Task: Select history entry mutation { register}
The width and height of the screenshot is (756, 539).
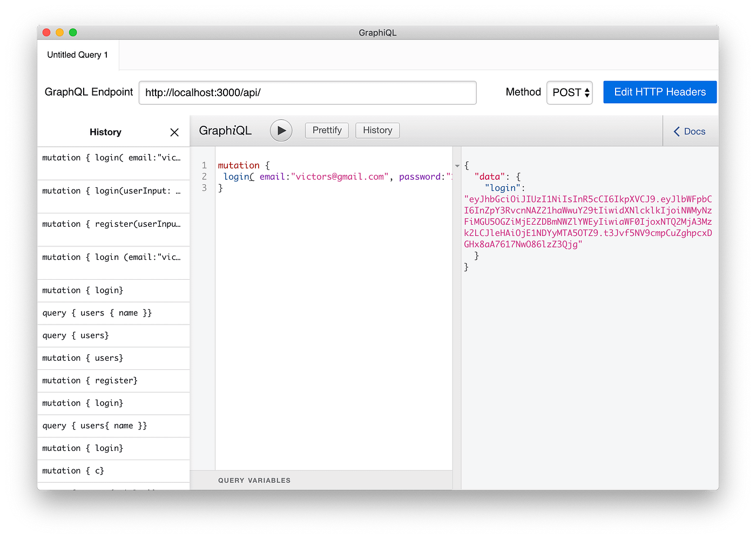Action: click(x=90, y=380)
